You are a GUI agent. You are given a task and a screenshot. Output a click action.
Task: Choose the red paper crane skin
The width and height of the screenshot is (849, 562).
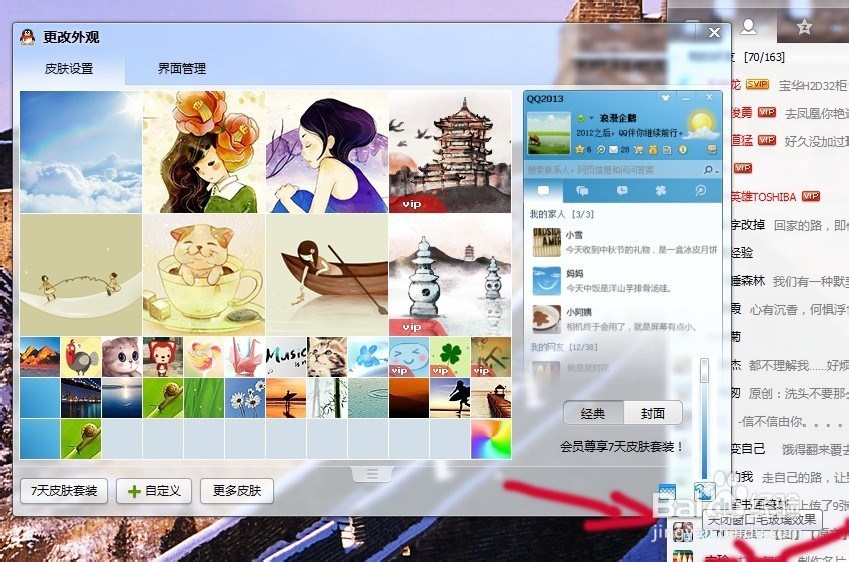point(245,357)
